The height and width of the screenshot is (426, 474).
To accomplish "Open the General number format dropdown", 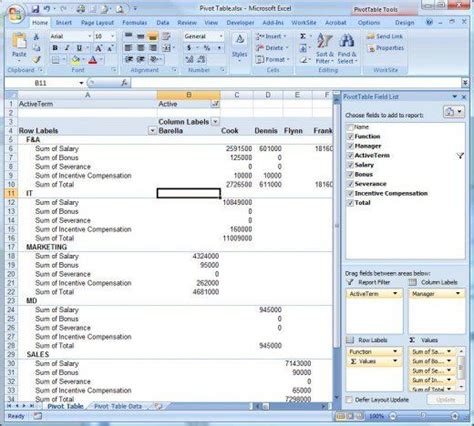I will pos(221,36).
